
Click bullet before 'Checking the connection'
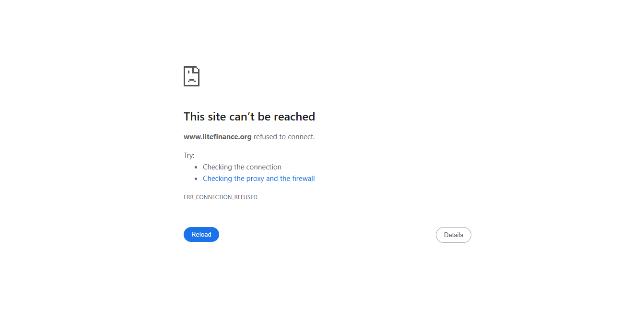[196, 167]
